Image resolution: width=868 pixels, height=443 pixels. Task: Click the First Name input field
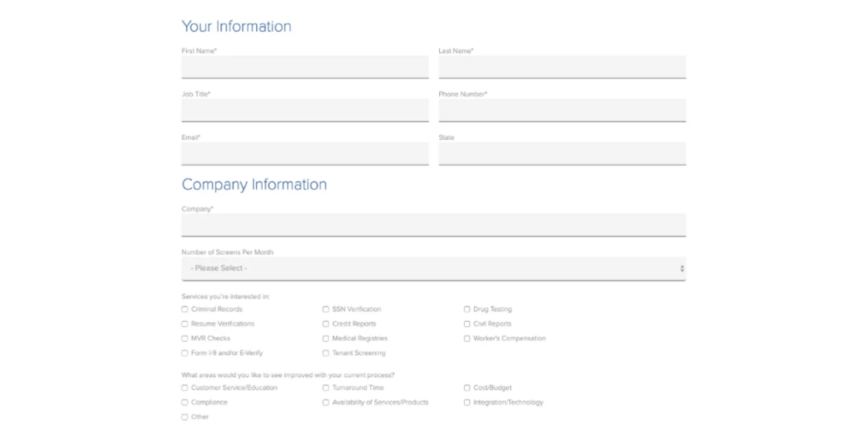point(305,66)
